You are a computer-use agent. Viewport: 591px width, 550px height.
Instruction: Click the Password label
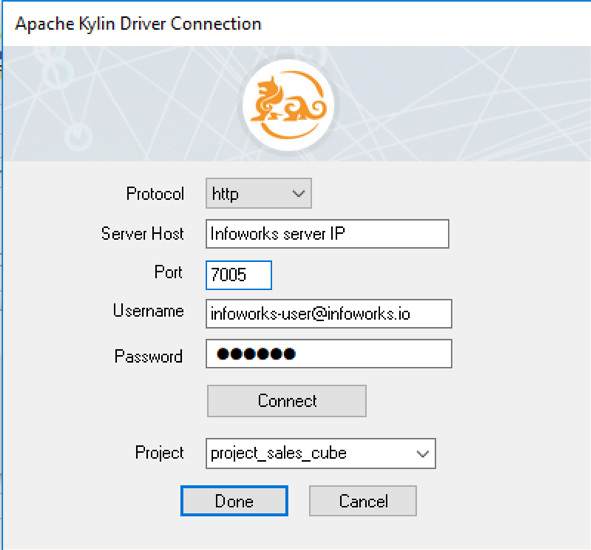149,356
